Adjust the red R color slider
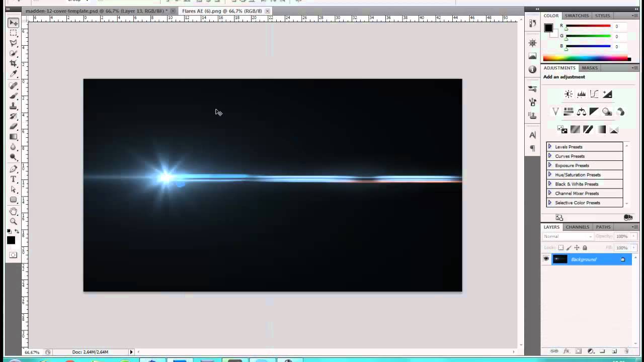The image size is (644, 362). (x=566, y=29)
